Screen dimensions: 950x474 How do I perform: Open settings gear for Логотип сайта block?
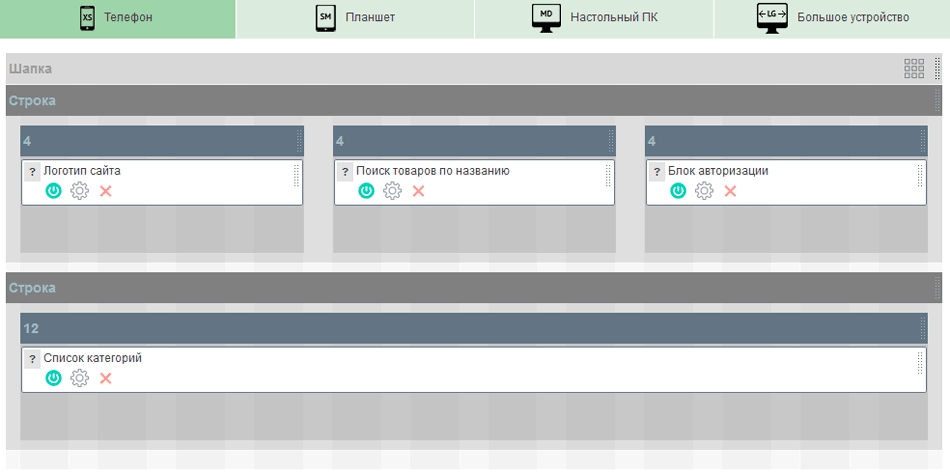[x=80, y=191]
